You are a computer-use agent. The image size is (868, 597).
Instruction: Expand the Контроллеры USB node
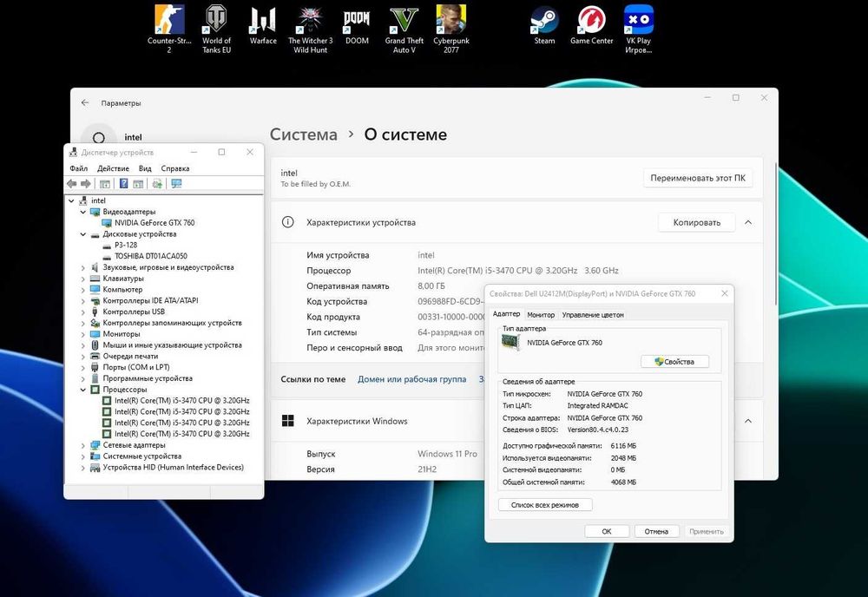coord(83,312)
